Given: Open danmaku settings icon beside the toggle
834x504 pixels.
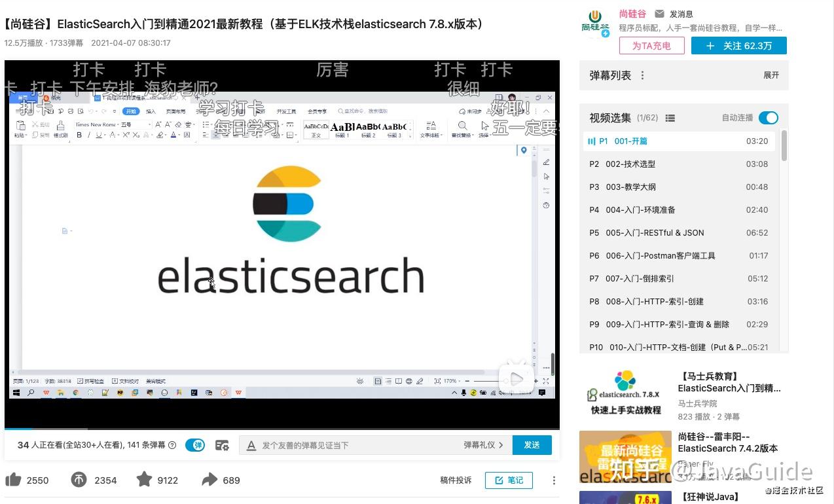Looking at the screenshot, I should [222, 445].
